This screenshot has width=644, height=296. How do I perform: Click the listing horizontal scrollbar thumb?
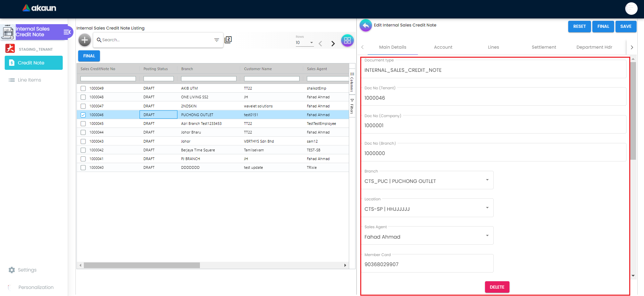pyautogui.click(x=142, y=265)
